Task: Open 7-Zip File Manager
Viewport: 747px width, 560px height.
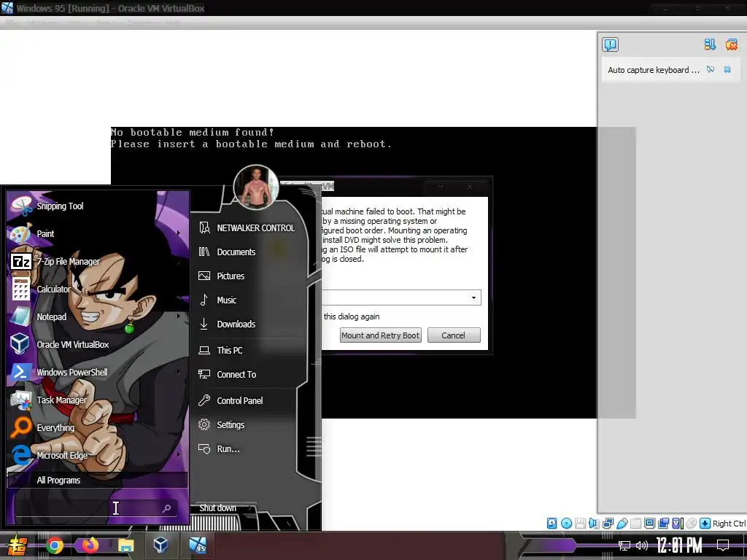Action: click(x=98, y=262)
